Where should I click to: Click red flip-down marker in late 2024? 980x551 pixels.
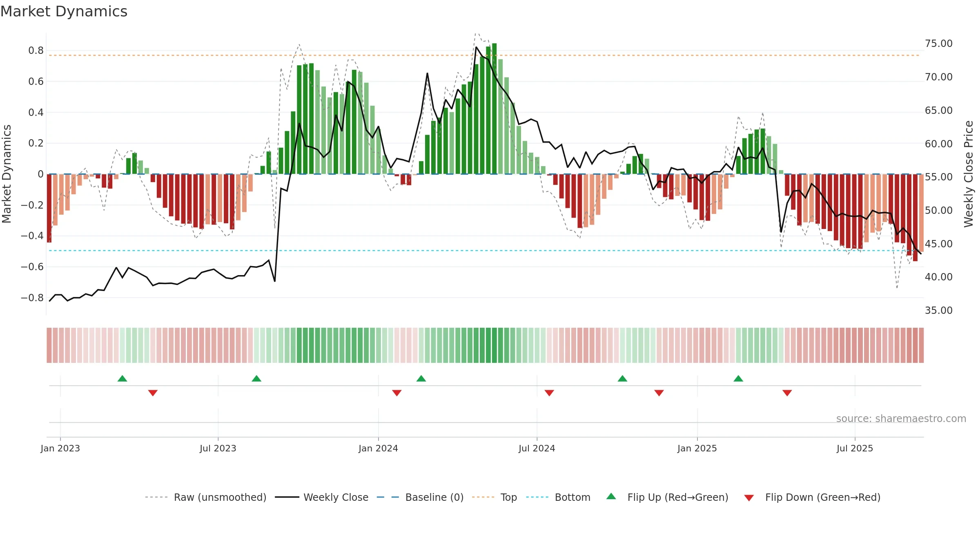coord(659,393)
